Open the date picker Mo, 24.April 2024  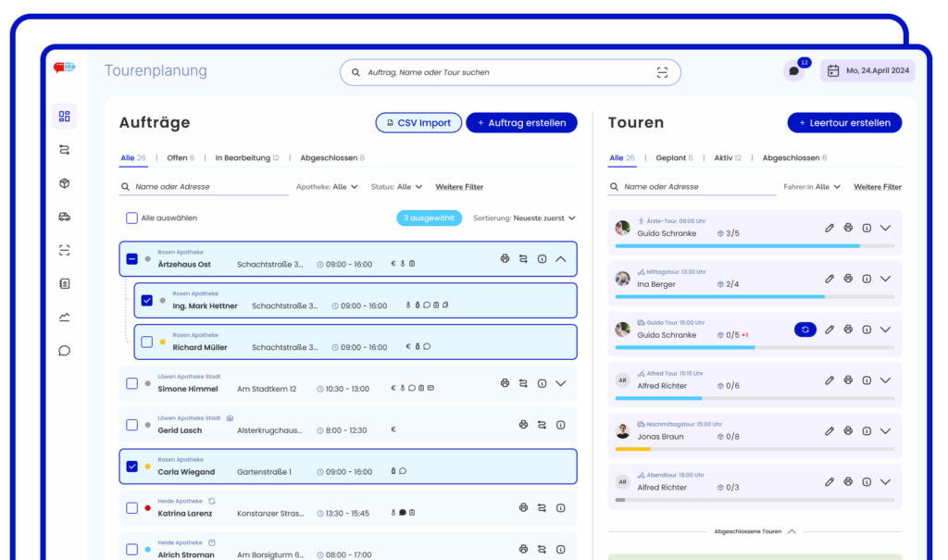(x=867, y=70)
